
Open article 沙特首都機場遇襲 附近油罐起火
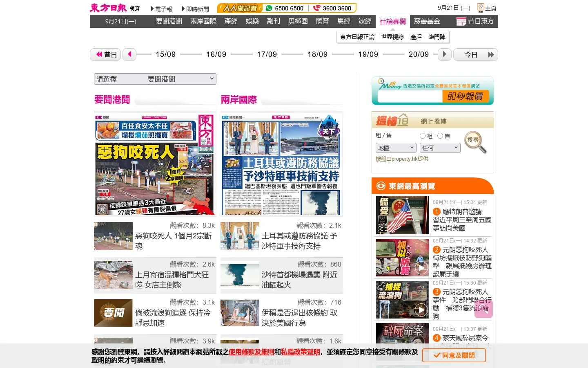pos(299,280)
